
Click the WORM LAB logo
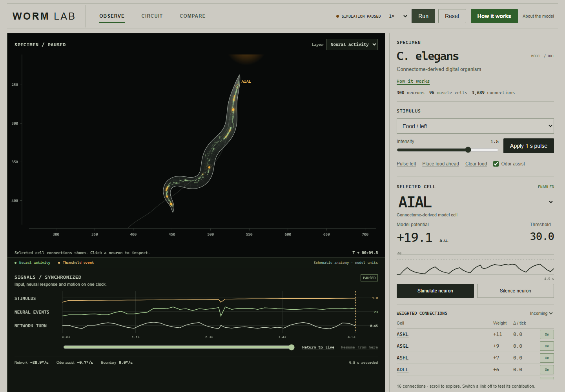[44, 16]
